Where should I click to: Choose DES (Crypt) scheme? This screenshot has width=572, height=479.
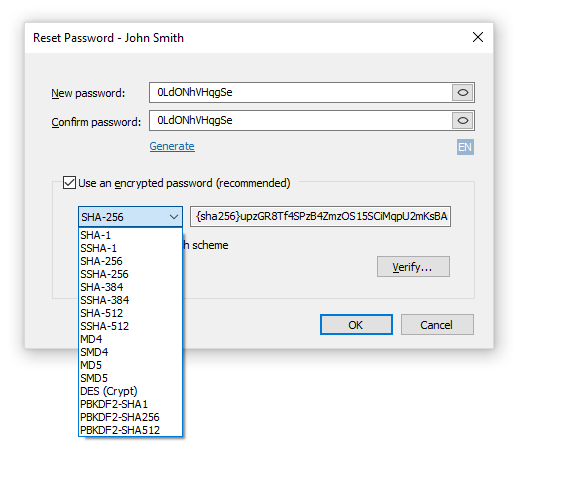130,391
